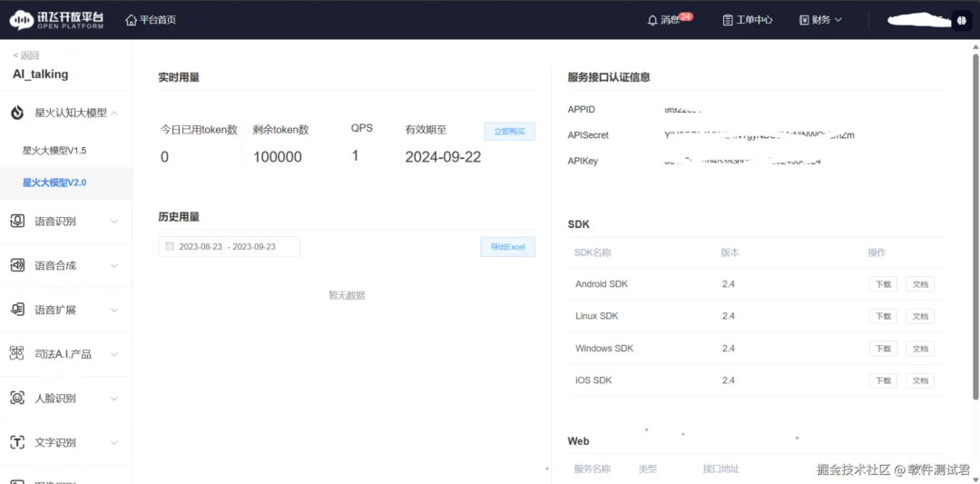Open 工单中心 in top navigation
Screen dimensions: 980x484
[x=754, y=20]
